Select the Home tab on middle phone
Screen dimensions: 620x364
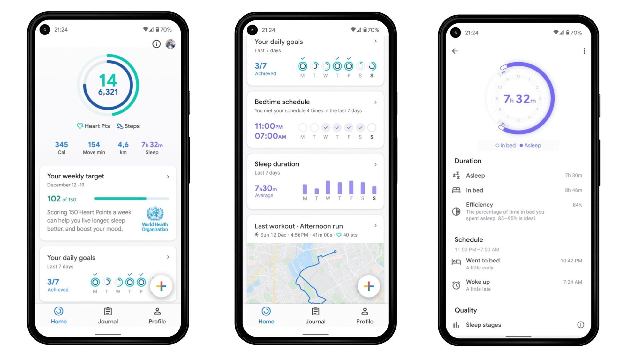(x=265, y=316)
